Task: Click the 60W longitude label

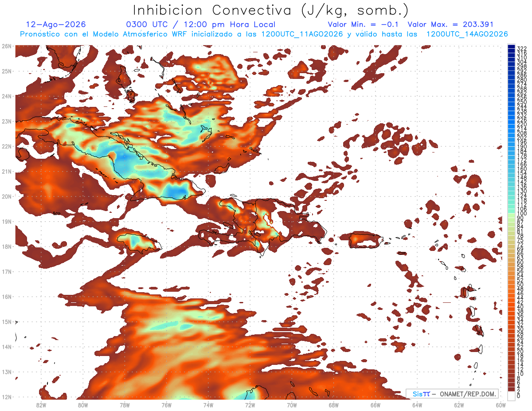Action: (x=501, y=405)
